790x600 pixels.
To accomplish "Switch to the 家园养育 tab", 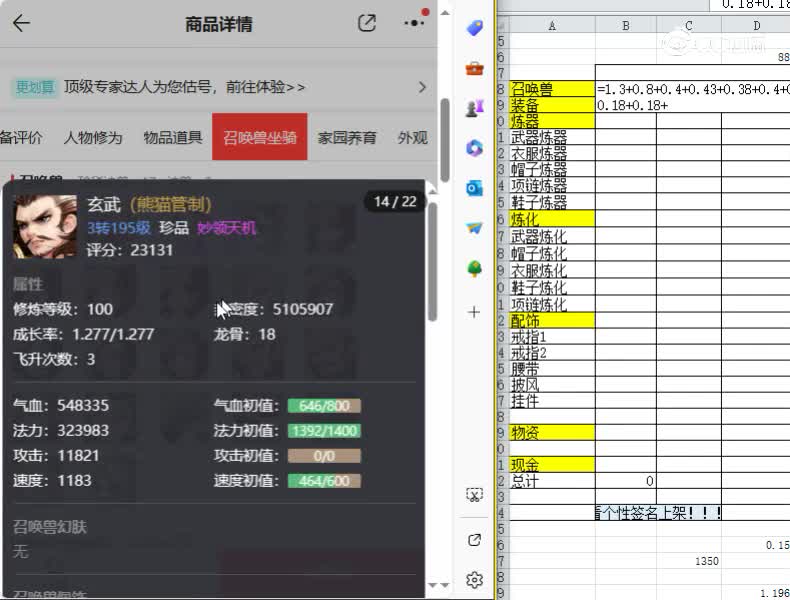I will pyautogui.click(x=347, y=138).
